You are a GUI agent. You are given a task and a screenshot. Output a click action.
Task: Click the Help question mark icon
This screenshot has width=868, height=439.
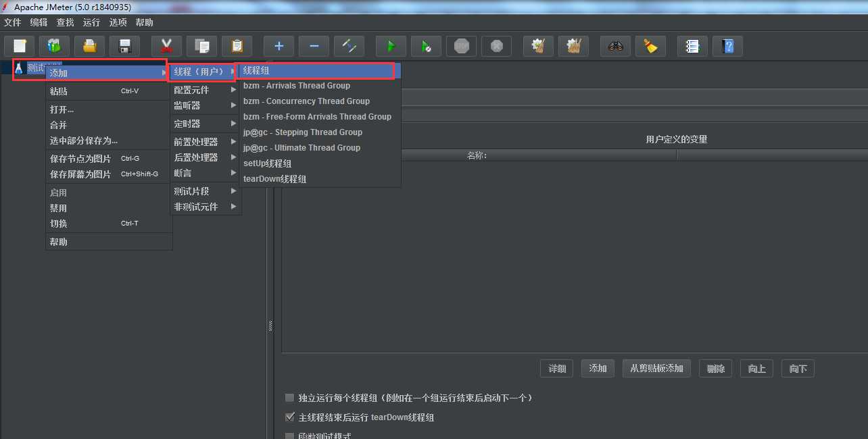pos(727,46)
